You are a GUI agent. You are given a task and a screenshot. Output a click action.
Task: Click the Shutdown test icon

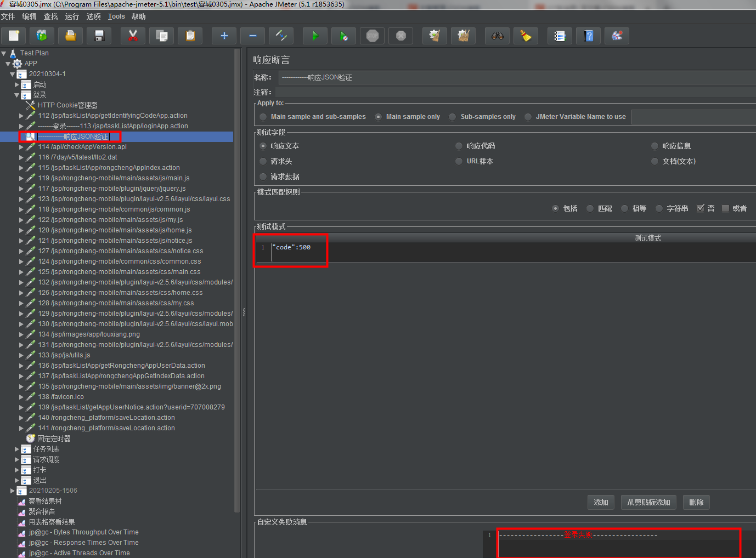pos(400,36)
